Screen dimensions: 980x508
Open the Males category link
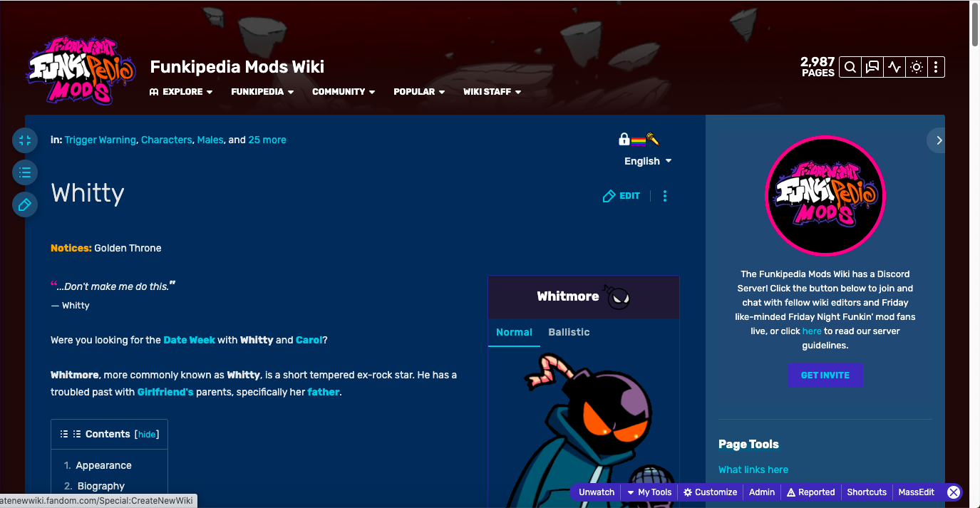210,140
